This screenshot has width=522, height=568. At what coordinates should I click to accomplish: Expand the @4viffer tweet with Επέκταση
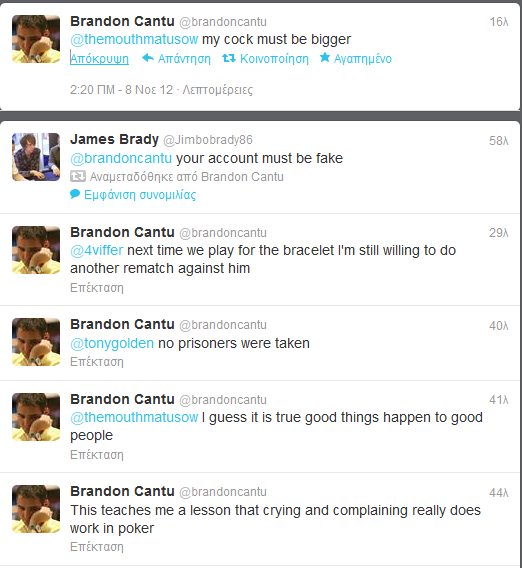pos(97,288)
